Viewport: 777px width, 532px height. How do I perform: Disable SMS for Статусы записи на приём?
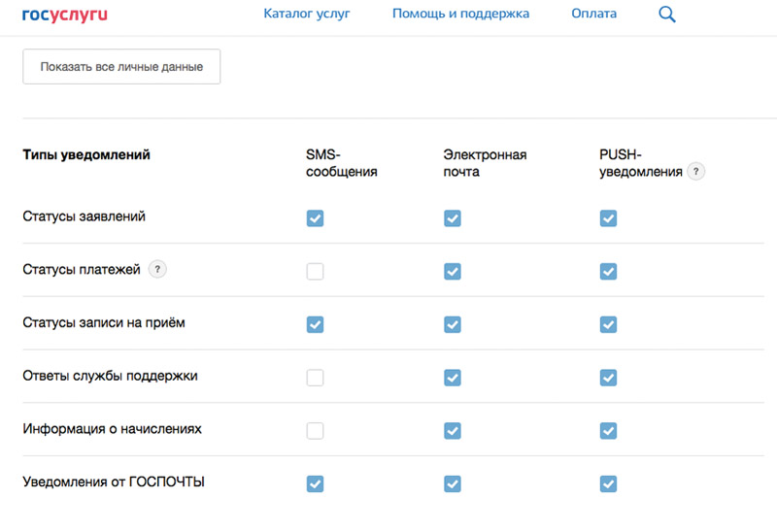pos(315,325)
